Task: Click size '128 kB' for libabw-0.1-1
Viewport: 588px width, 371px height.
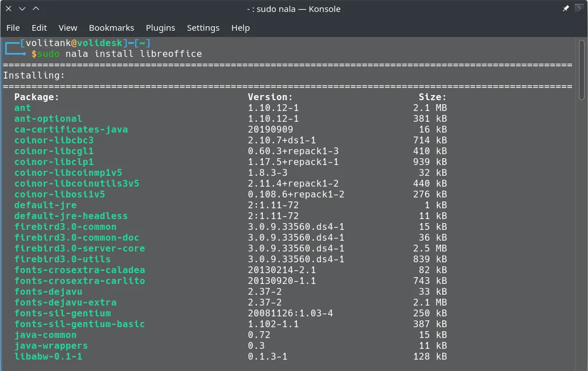Action: [x=430, y=357]
